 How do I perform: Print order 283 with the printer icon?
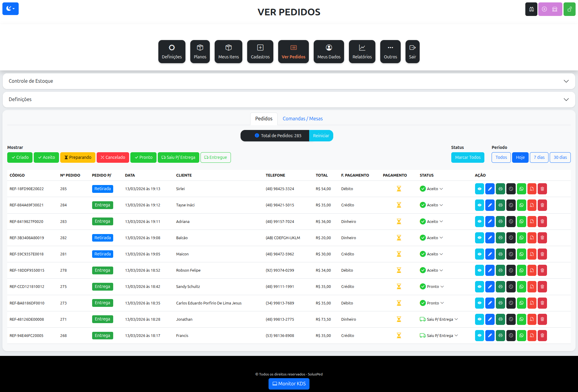click(500, 221)
